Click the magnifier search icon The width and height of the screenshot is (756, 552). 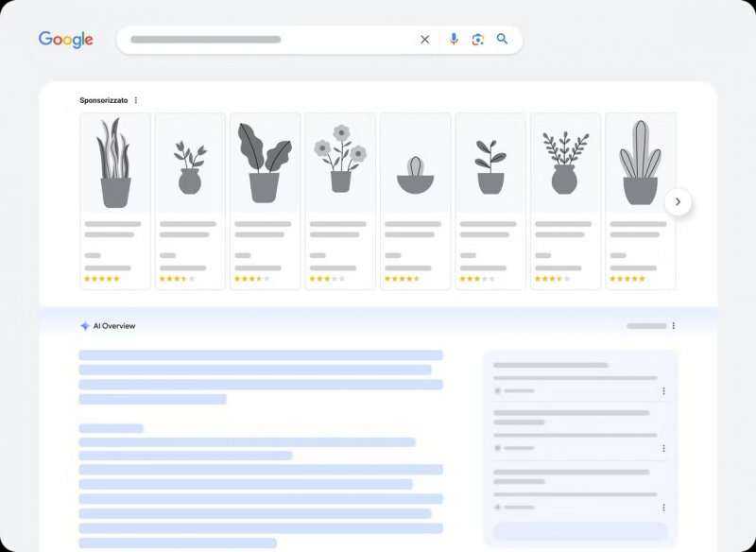(x=502, y=39)
